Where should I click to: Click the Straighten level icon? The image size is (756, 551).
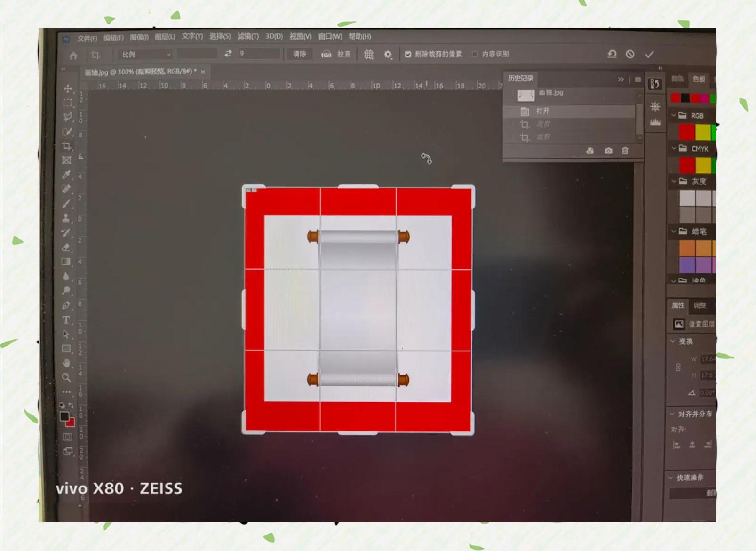[326, 54]
